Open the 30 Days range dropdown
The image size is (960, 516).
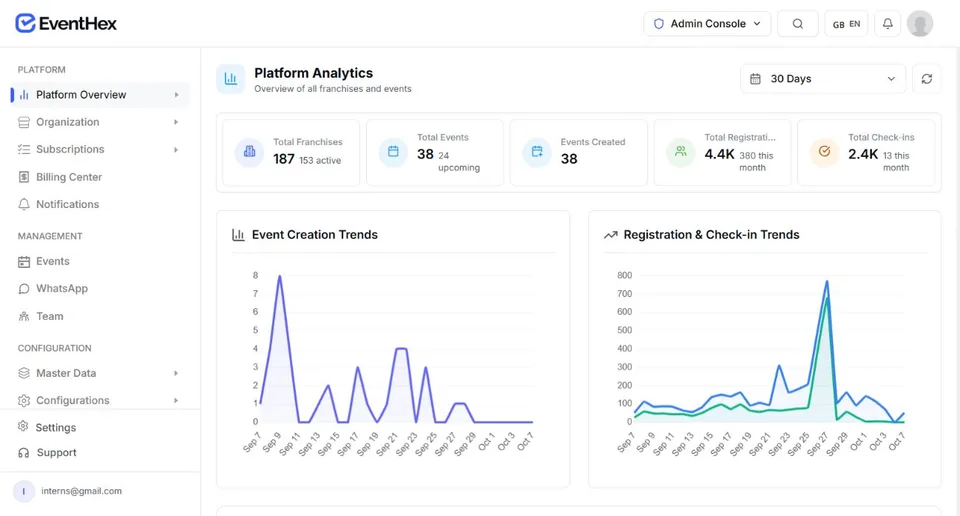823,79
